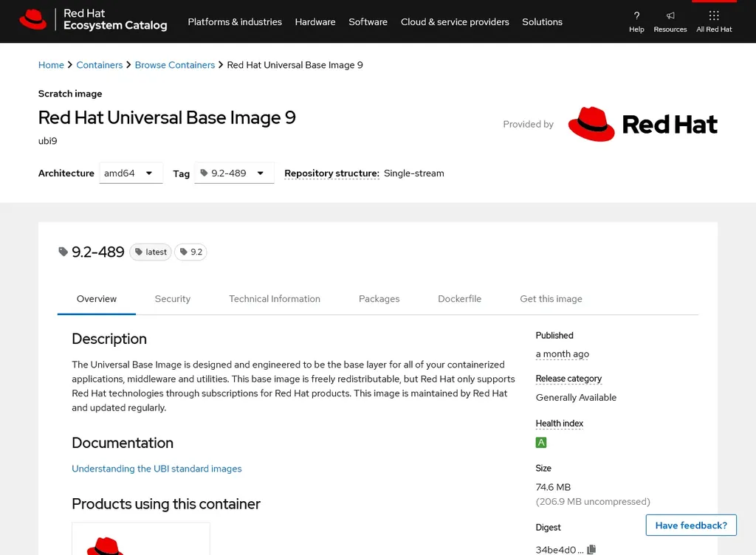Open Help question mark icon

coord(636,15)
